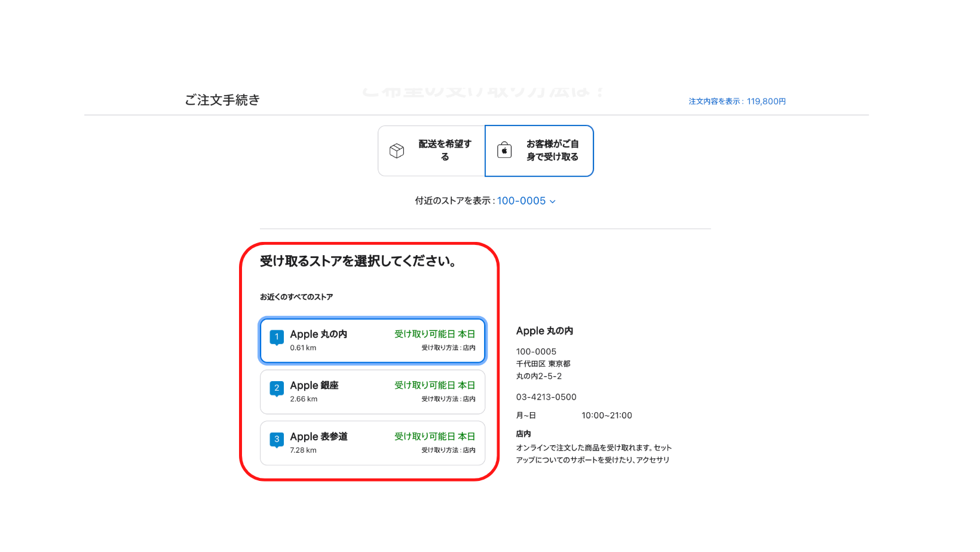Click the 0.61 km distance text
Screen dimensions: 980x552
303,348
